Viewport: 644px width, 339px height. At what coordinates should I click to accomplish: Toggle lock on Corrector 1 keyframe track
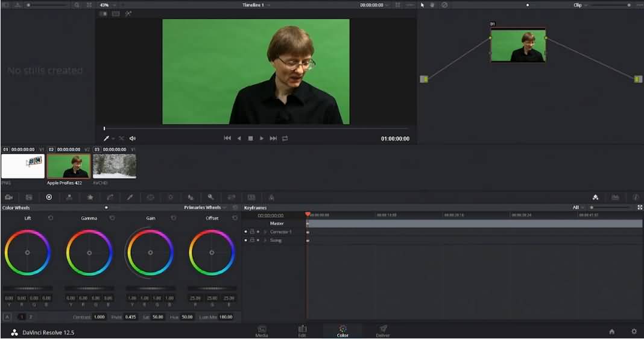tap(252, 232)
